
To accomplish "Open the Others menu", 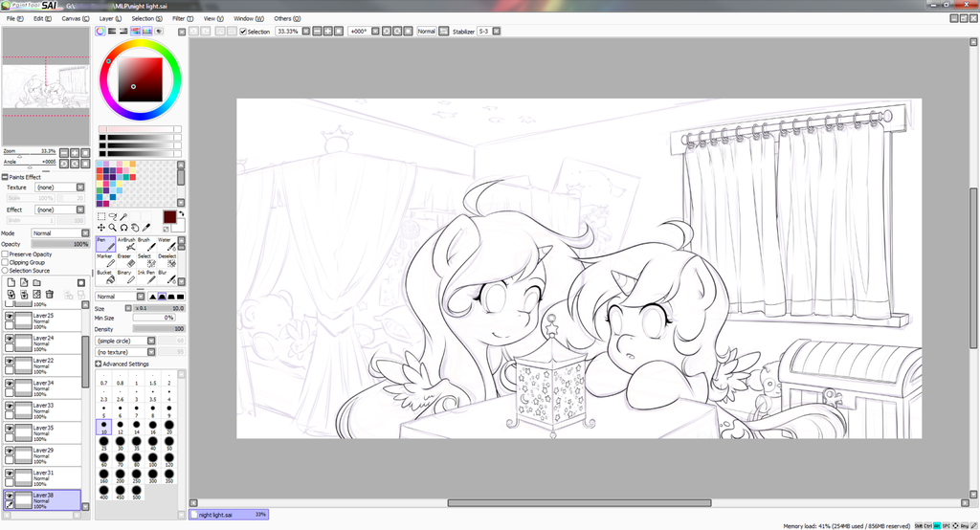I will pyautogui.click(x=287, y=19).
